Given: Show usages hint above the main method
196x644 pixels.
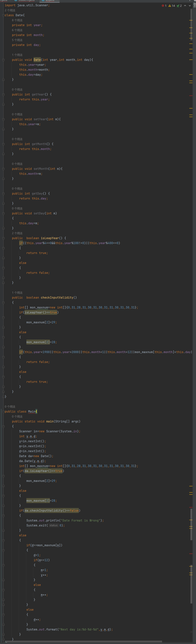Looking at the screenshot, I should click(x=17, y=416).
